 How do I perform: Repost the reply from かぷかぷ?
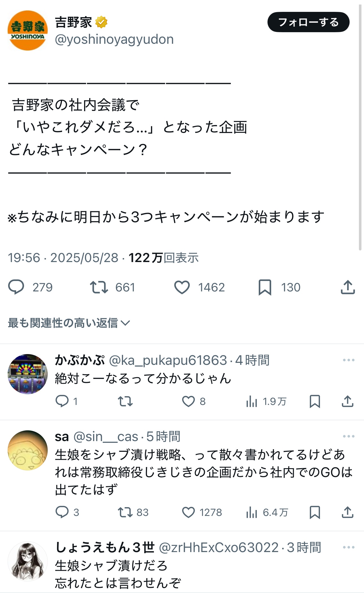(125, 401)
